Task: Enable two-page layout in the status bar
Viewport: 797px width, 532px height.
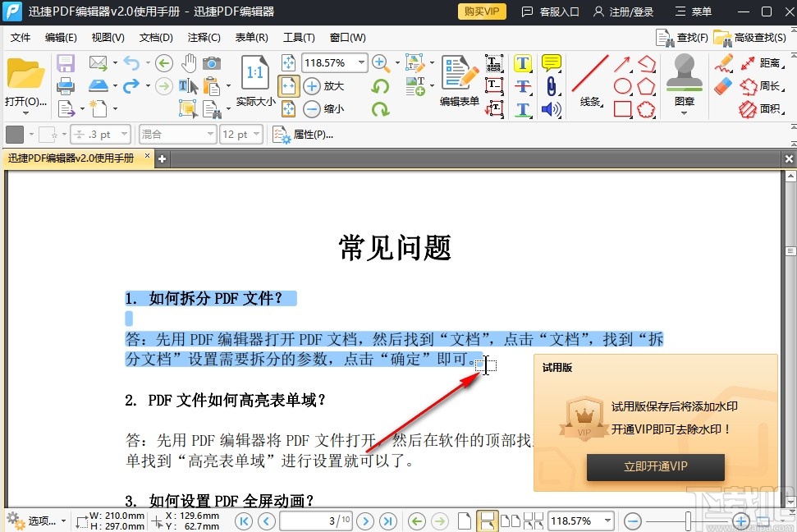Action: pyautogui.click(x=511, y=521)
